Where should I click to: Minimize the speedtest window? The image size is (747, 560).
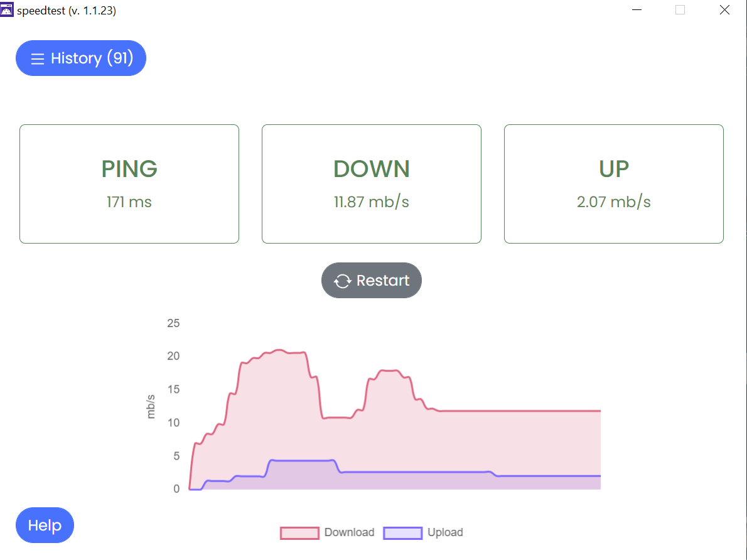coord(637,10)
